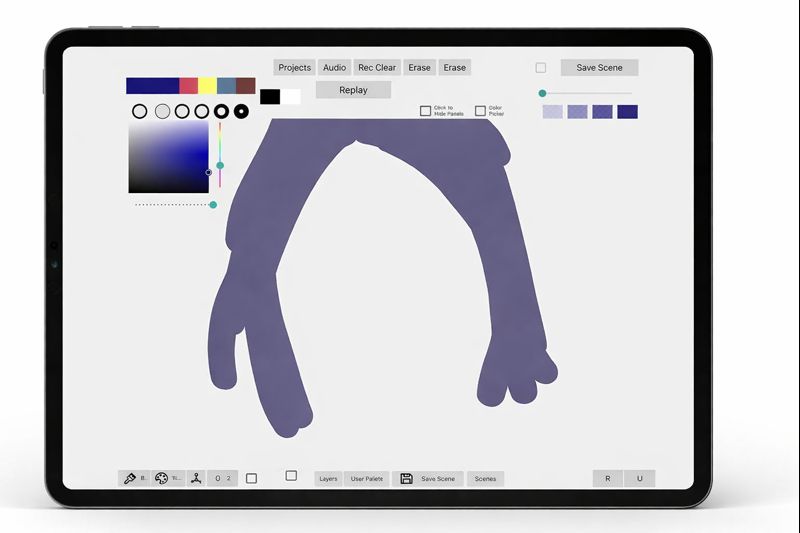Click the three-pronged node icon in bottom toolbar

pos(197,479)
